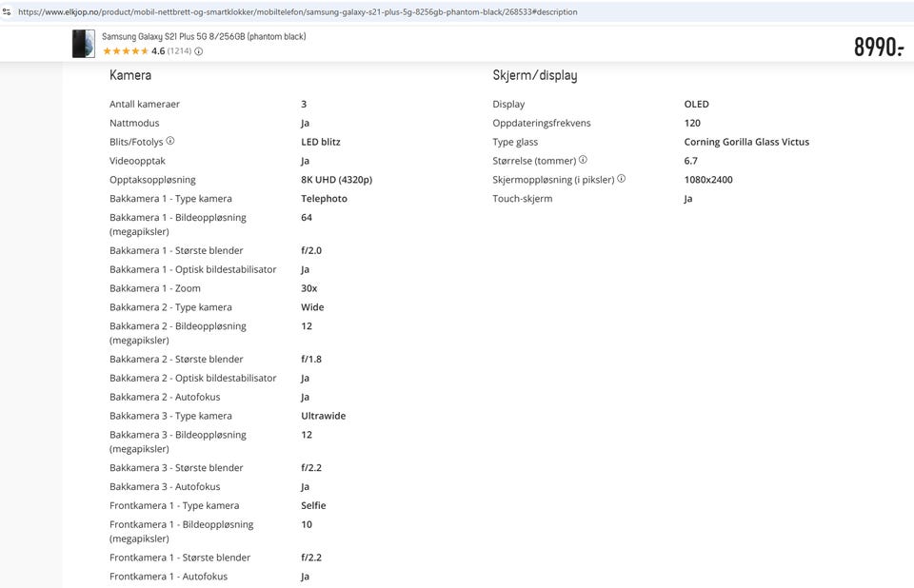Click the 'Opptaksoppløsning' label
Image resolution: width=914 pixels, height=588 pixels.
[x=152, y=180]
